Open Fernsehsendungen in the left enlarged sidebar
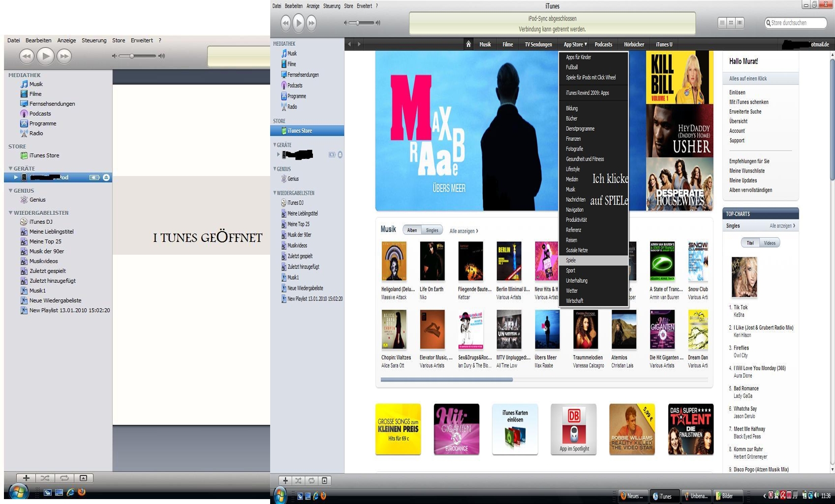Viewport: 835px width, 504px height. (52, 104)
